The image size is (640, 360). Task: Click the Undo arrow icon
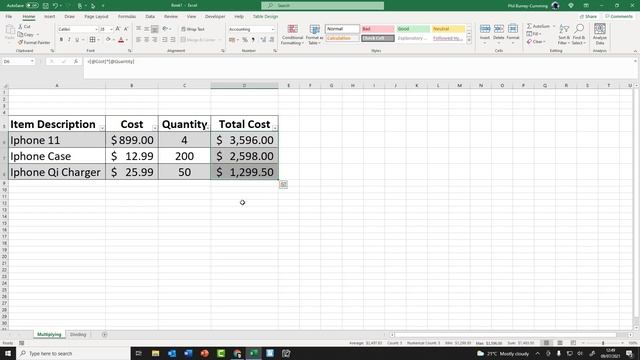(55, 6)
